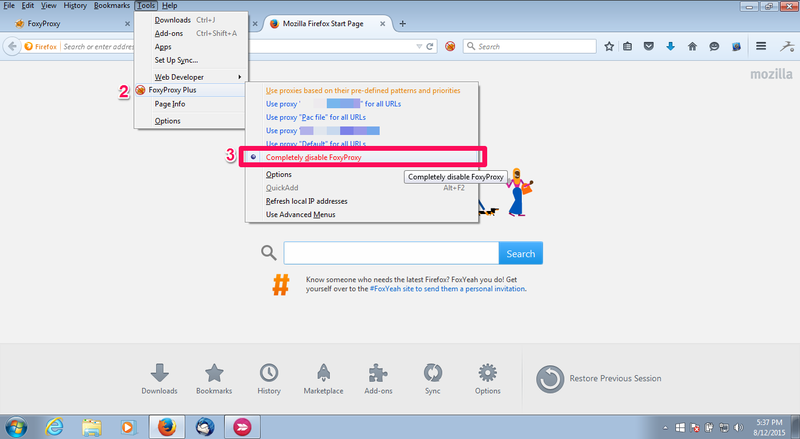
Task: Open a new tab with plus button
Action: click(403, 23)
